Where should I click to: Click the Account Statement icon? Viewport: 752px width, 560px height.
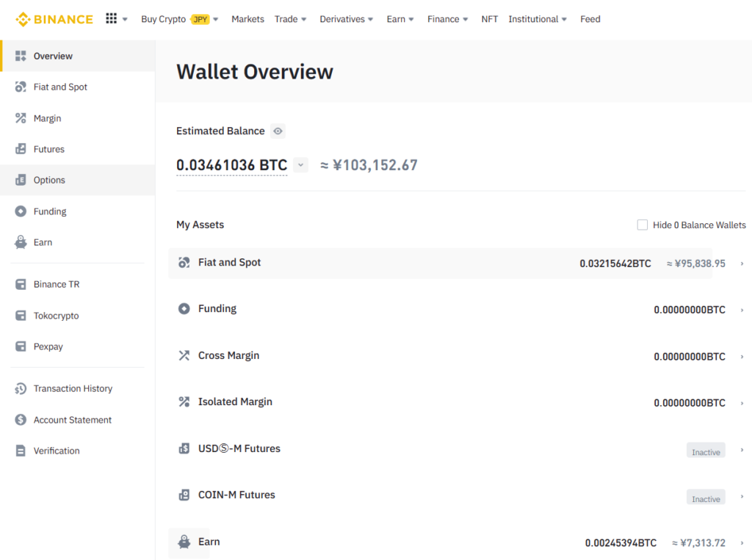point(21,420)
